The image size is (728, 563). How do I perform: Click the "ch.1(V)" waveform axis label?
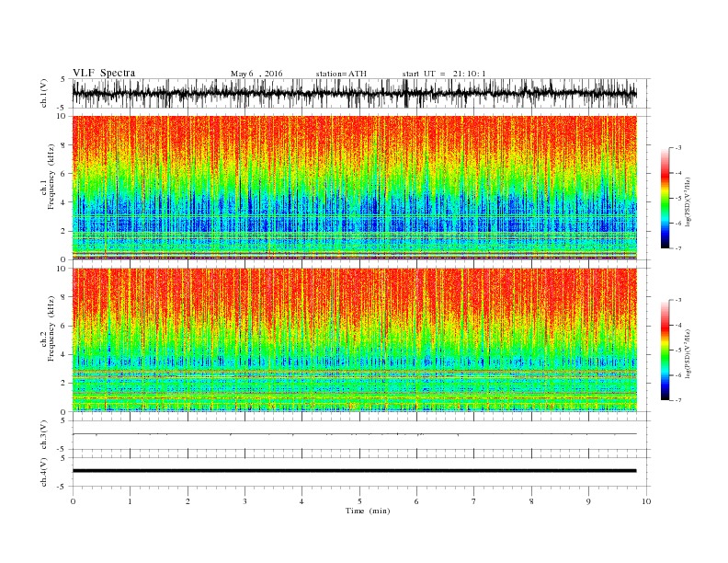[x=44, y=93]
